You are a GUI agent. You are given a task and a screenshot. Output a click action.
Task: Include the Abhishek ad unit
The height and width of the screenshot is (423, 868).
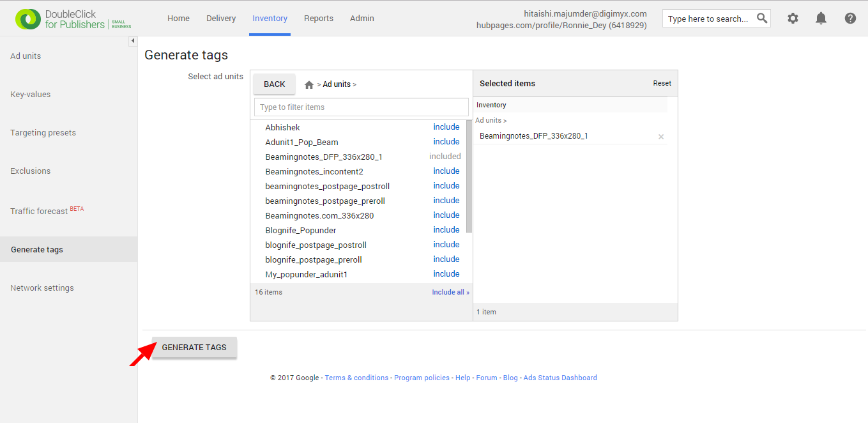click(x=446, y=127)
